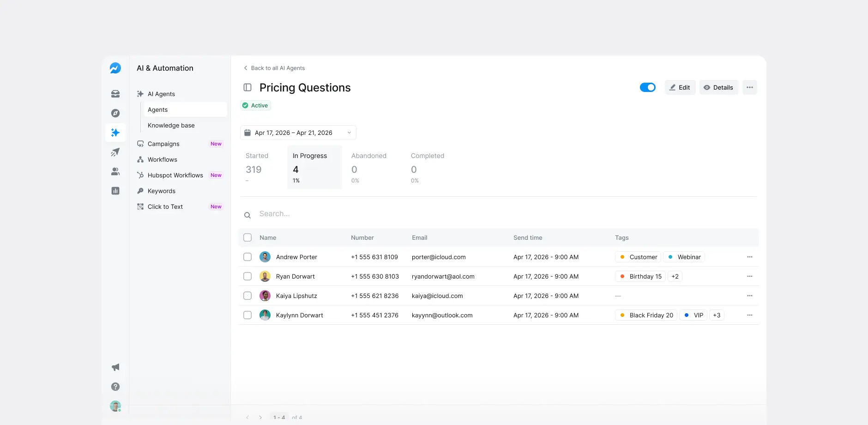Viewport: 868px width, 425px height.
Task: Click Kaylynn Dorwart's avatar
Action: pos(265,315)
